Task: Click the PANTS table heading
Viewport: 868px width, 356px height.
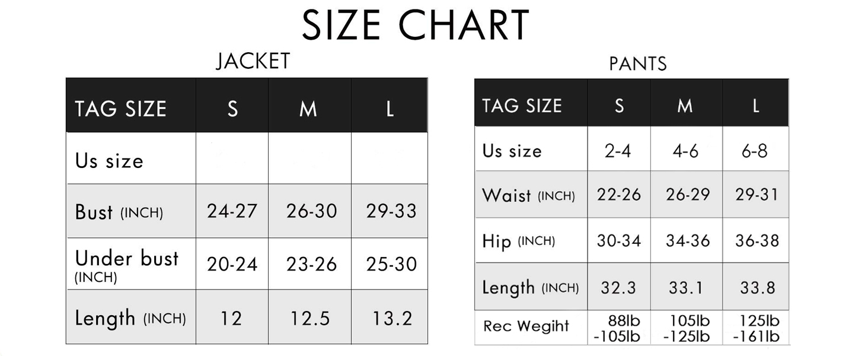Action: pos(637,64)
